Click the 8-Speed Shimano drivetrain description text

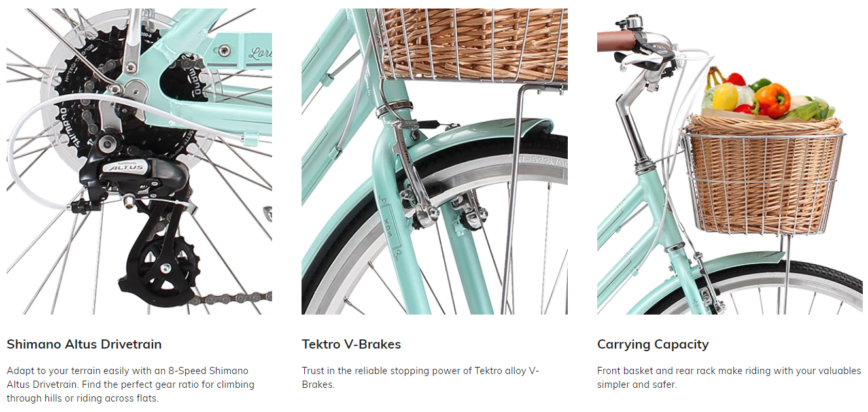[131, 385]
